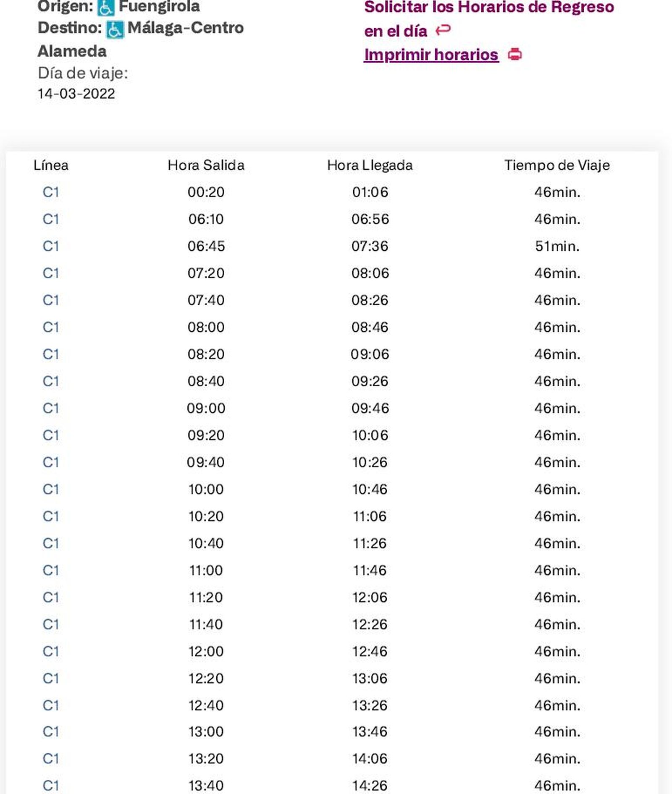Select the C1 link for the 06:10 departure
672x794 pixels.
[50, 219]
